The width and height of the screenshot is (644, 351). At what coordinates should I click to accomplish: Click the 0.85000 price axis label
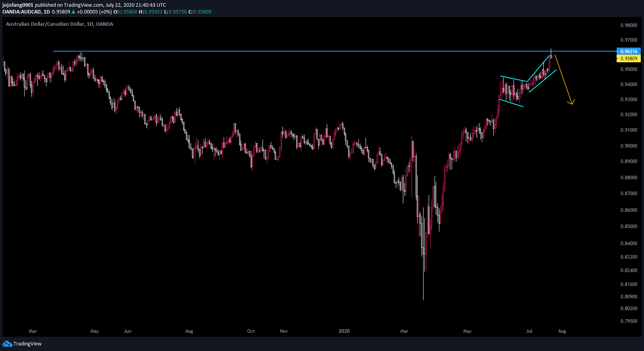[x=629, y=226]
